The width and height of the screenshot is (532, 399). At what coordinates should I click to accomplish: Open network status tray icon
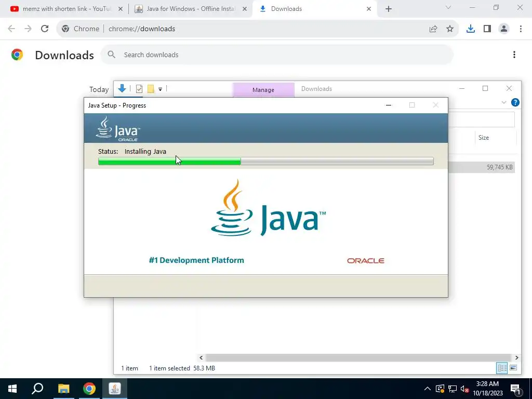coord(453,389)
